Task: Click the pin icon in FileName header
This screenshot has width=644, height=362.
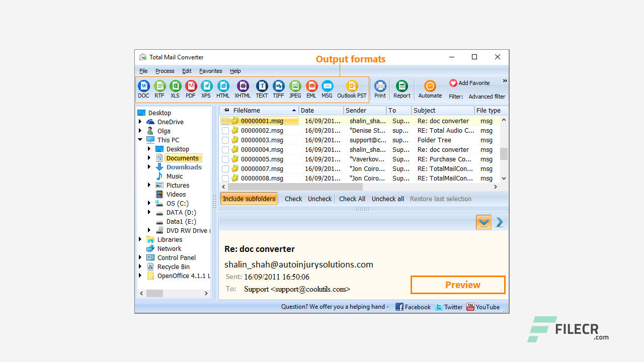Action: (x=226, y=110)
